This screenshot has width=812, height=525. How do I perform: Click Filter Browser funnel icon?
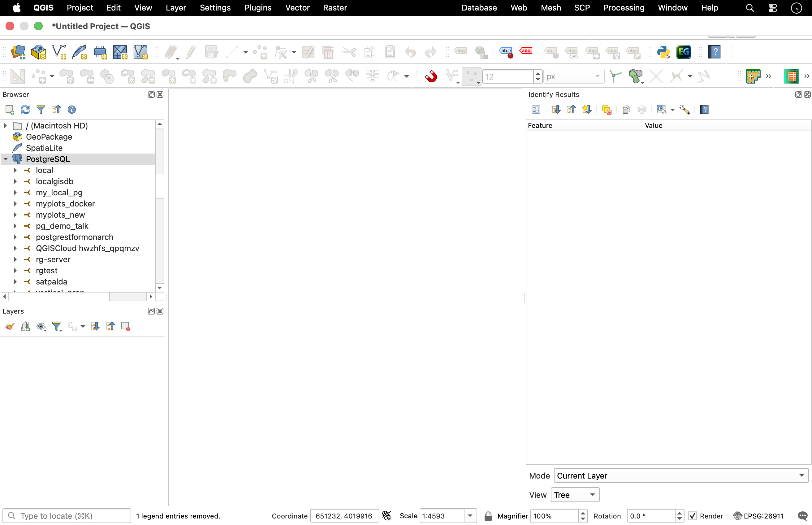coord(41,110)
